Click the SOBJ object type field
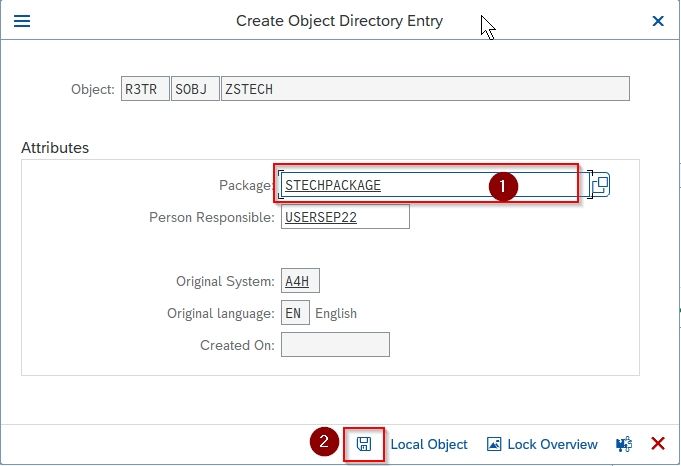 pos(195,89)
